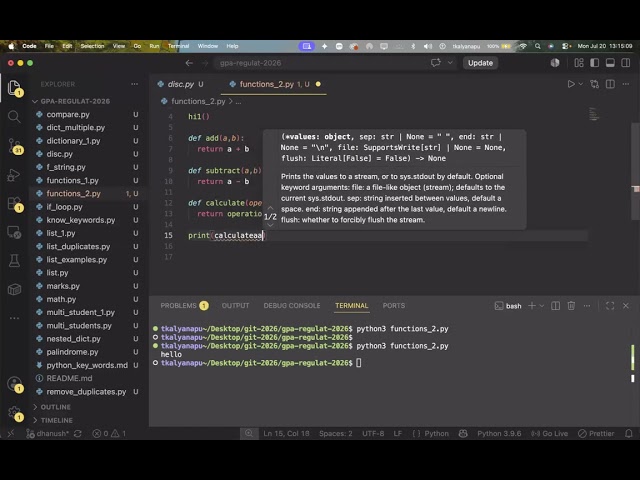Show previous signature in tooltip

coord(270,208)
